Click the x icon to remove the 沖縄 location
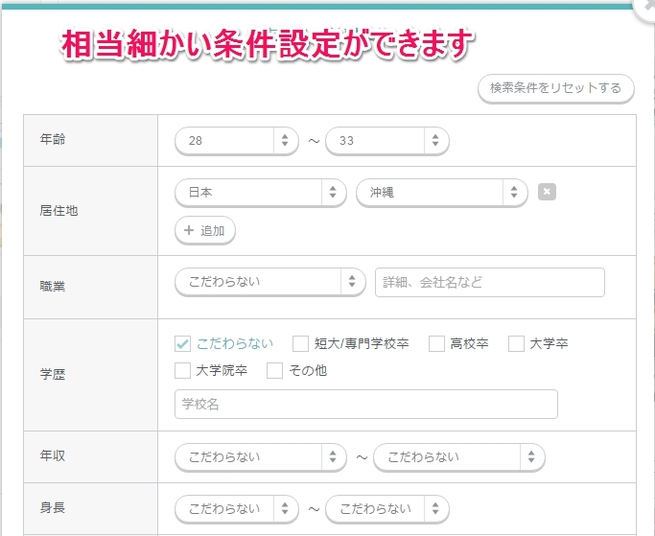 click(546, 192)
